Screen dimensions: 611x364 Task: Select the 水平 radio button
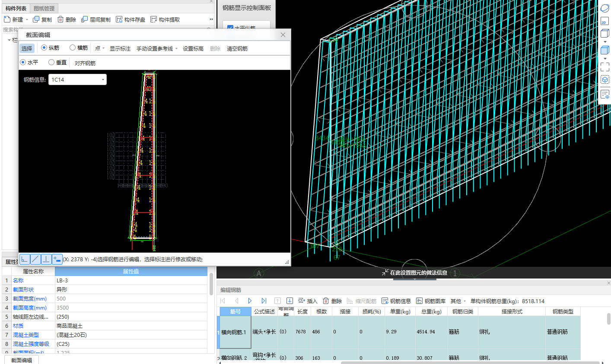[x=23, y=62]
